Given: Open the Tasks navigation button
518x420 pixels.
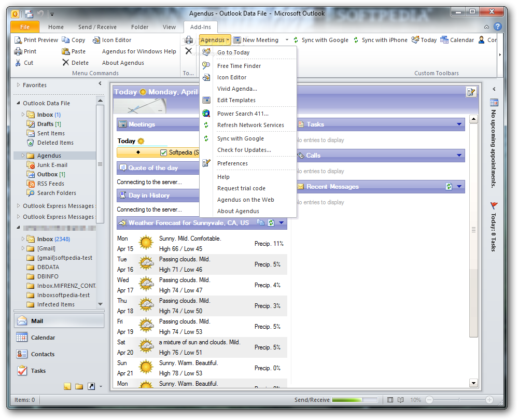Looking at the screenshot, I should pyautogui.click(x=59, y=371).
